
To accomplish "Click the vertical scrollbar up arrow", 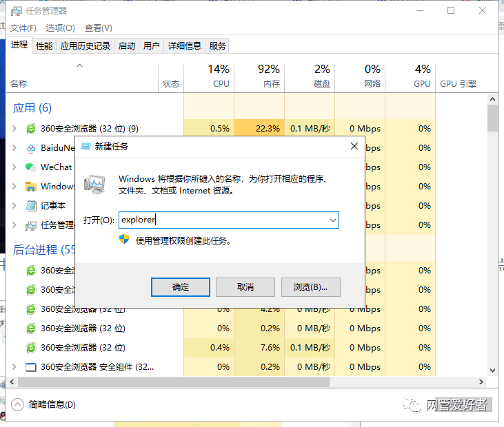I will (492, 100).
